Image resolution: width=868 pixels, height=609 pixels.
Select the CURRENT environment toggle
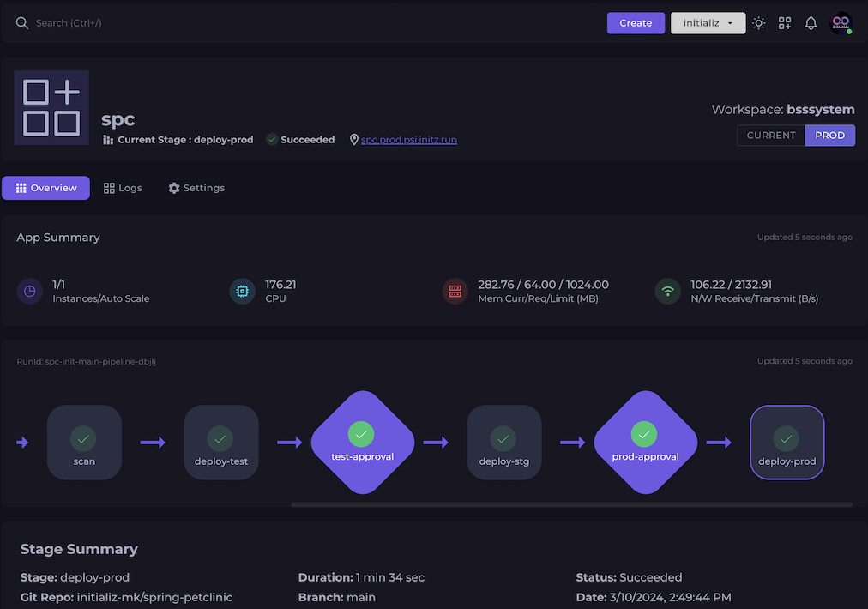770,135
